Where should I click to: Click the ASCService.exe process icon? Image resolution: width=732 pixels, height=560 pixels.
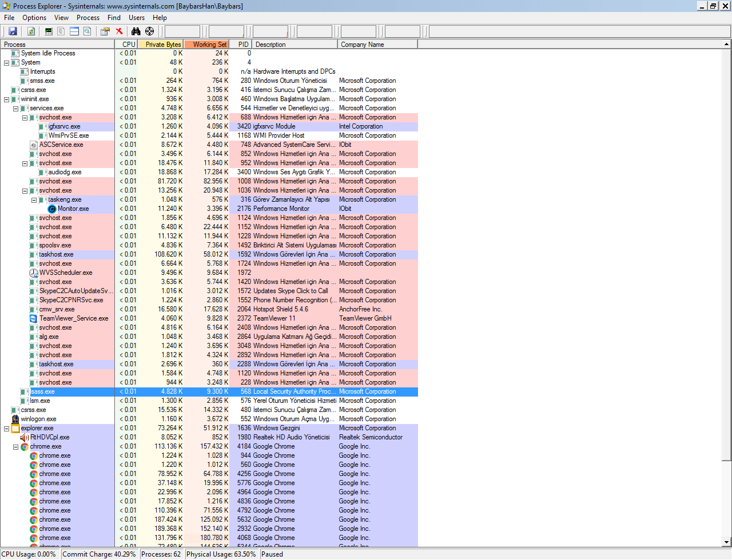(x=34, y=145)
